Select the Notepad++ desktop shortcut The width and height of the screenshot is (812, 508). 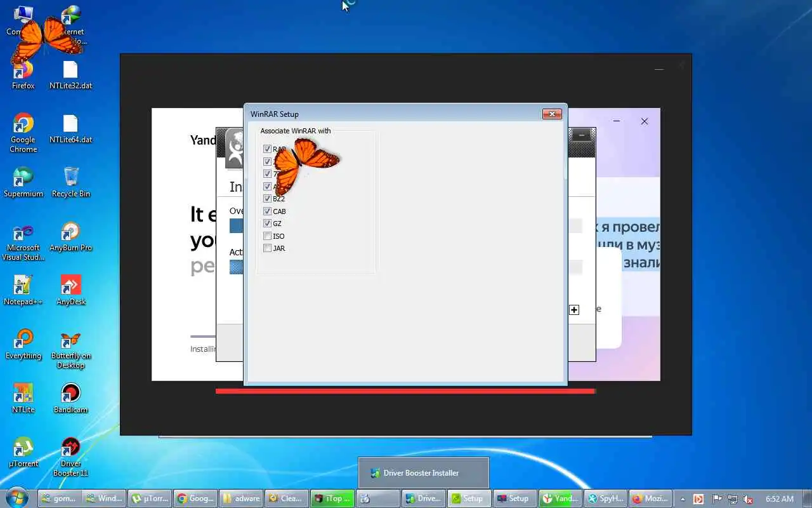click(x=23, y=291)
